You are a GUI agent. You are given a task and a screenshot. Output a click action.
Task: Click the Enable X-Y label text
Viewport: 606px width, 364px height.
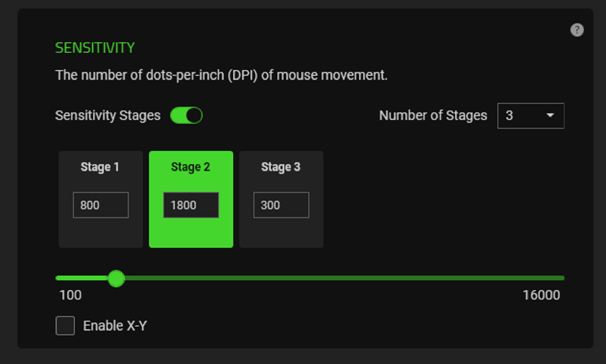pyautogui.click(x=115, y=325)
